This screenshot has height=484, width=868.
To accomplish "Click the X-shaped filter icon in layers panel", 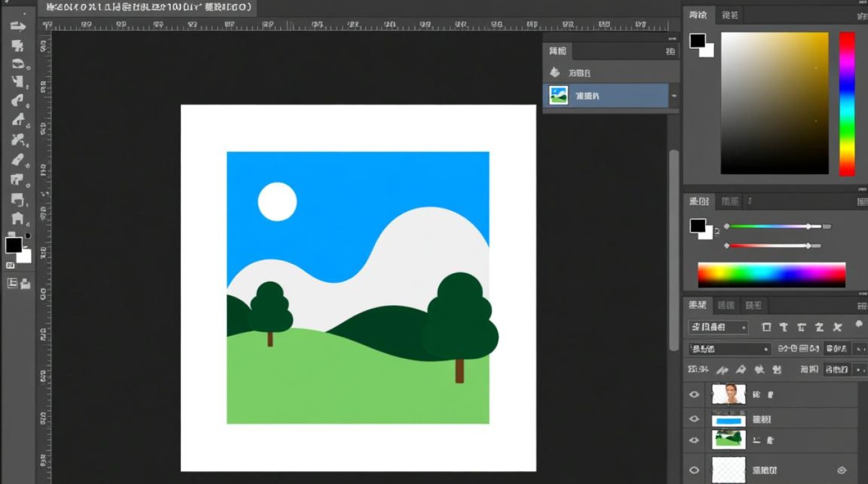I will [x=838, y=327].
